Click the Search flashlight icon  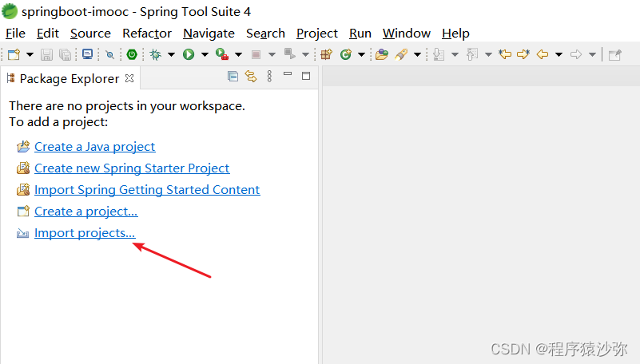[x=401, y=54]
